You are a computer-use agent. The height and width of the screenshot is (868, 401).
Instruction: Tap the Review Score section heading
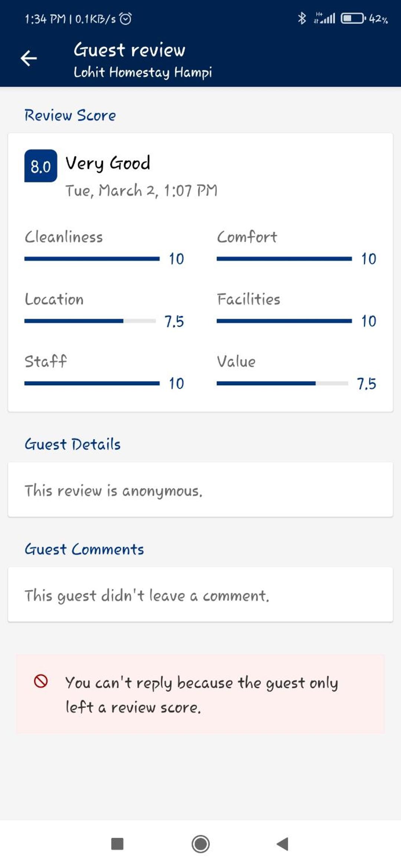pos(70,115)
